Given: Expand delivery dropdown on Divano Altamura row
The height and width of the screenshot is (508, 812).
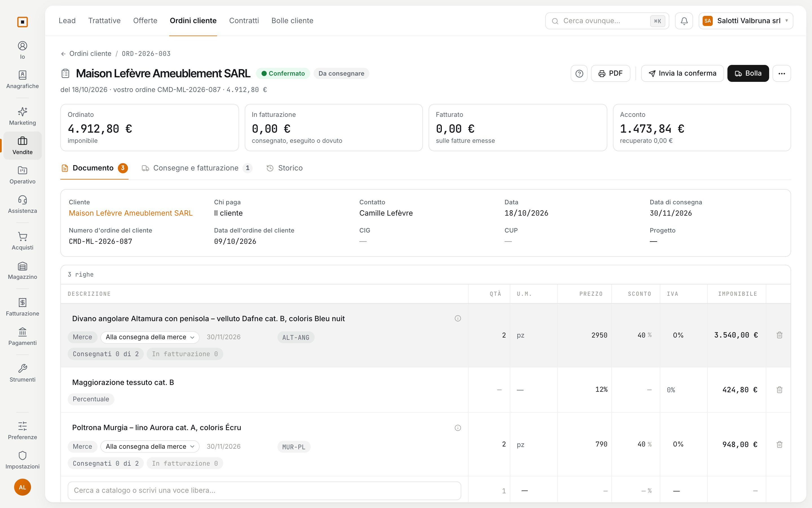Looking at the screenshot, I should coord(150,337).
